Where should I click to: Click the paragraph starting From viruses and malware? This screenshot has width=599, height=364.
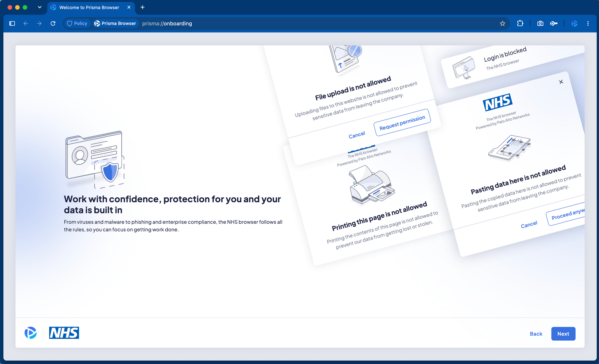click(x=173, y=226)
